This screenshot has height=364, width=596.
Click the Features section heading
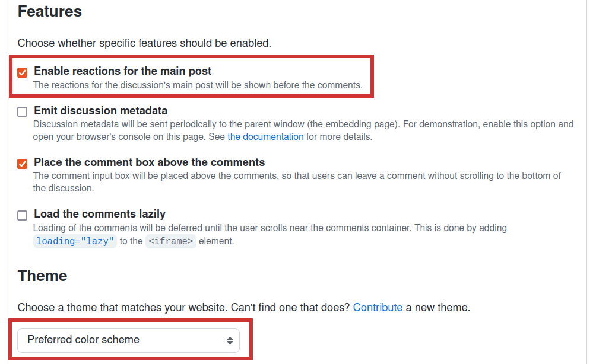click(50, 11)
